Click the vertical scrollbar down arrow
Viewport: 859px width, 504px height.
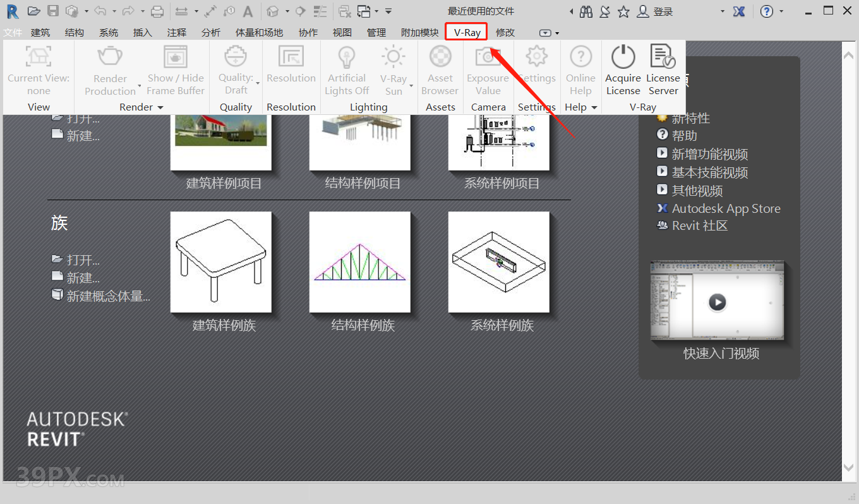pos(850,467)
